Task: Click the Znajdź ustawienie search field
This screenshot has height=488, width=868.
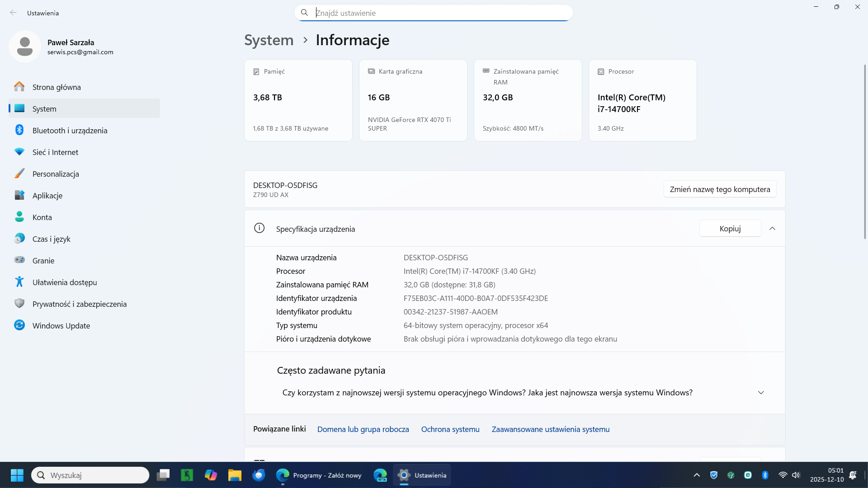Action: tap(434, 13)
